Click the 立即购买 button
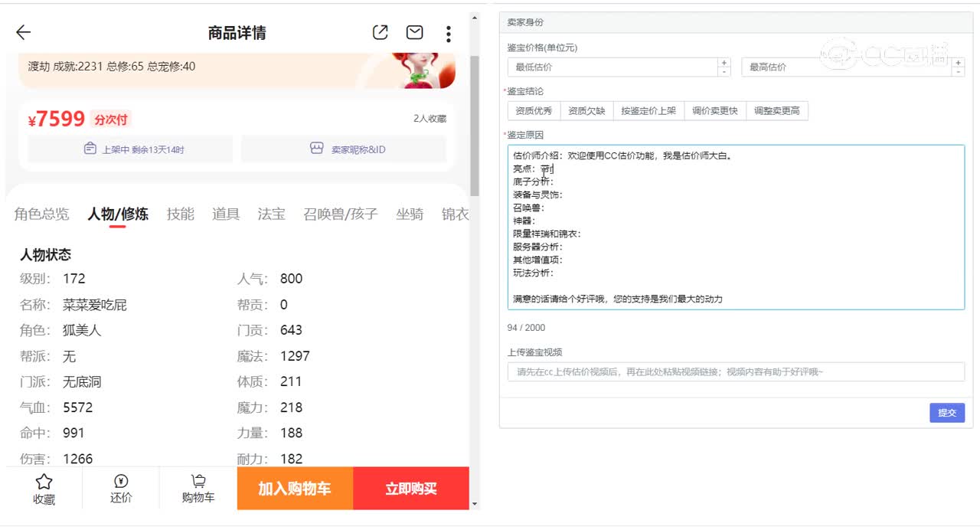 [x=411, y=488]
